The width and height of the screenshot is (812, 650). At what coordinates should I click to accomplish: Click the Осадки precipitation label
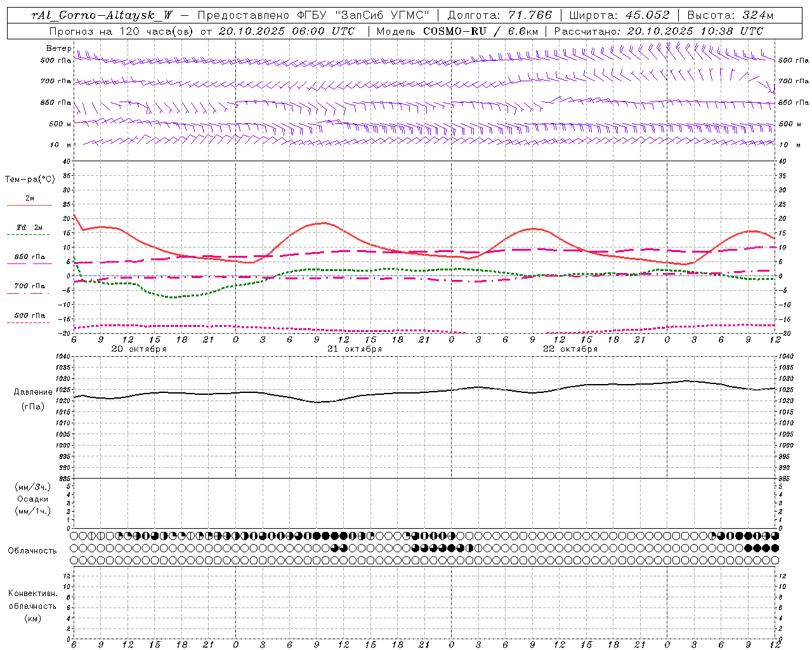point(33,499)
